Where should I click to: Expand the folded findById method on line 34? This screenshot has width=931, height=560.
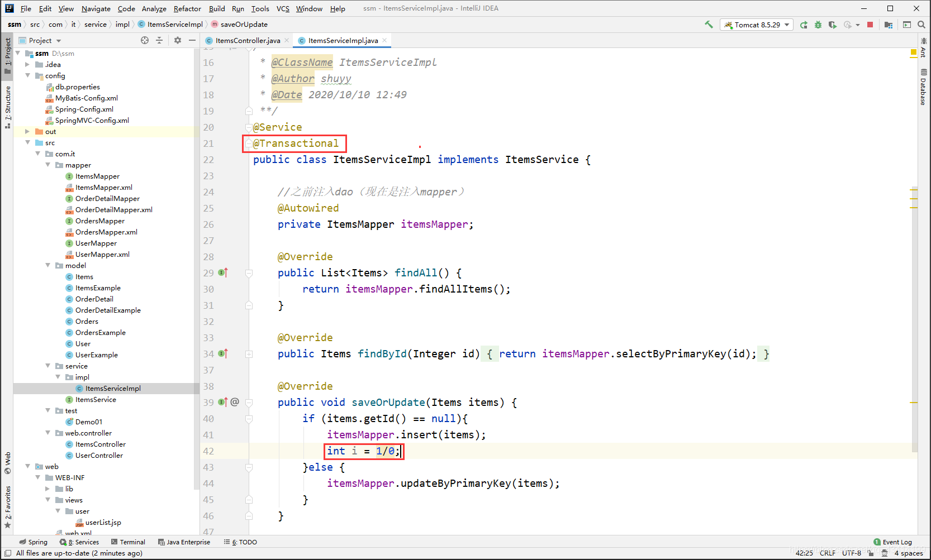coord(249,354)
